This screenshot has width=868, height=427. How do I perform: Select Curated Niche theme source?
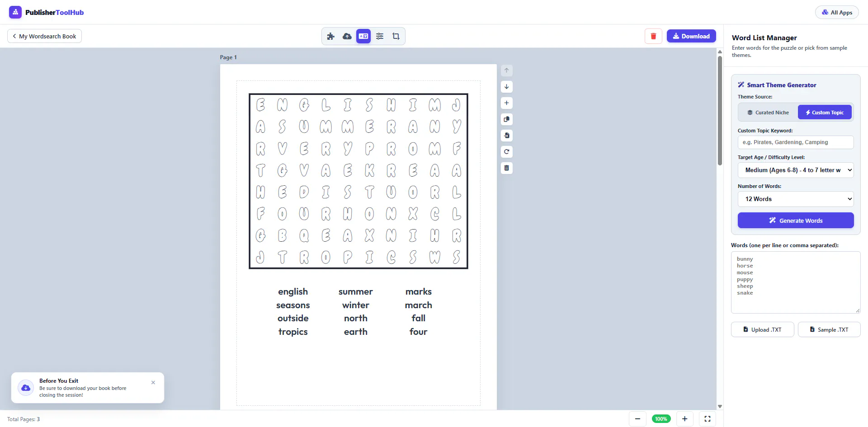coord(768,113)
